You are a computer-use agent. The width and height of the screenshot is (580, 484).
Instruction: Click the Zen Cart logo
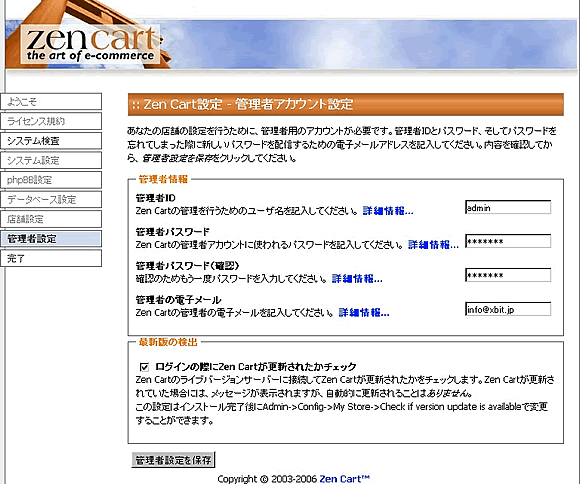pos(91,44)
